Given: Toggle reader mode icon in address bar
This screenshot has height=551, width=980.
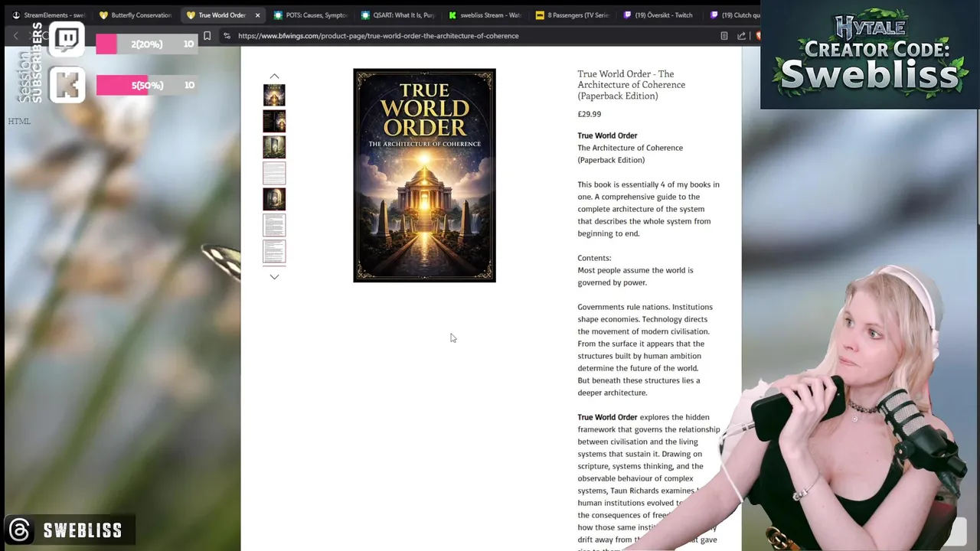Looking at the screenshot, I should (724, 36).
